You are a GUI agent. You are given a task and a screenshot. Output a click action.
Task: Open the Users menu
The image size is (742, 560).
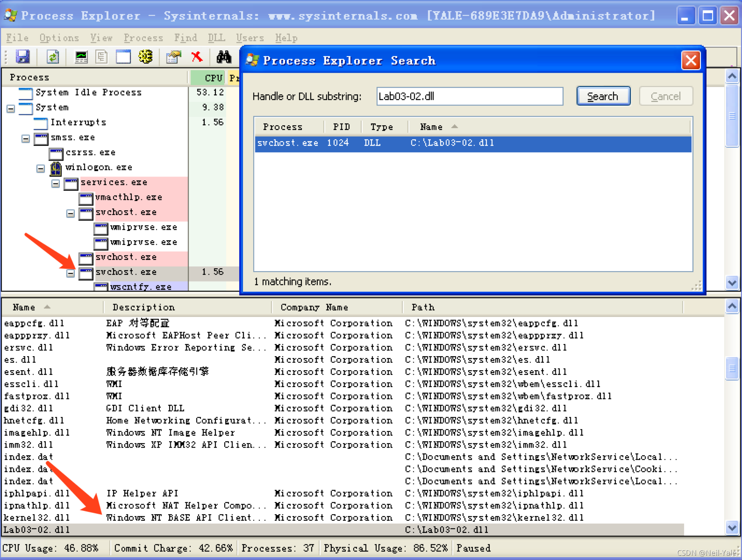tap(250, 38)
